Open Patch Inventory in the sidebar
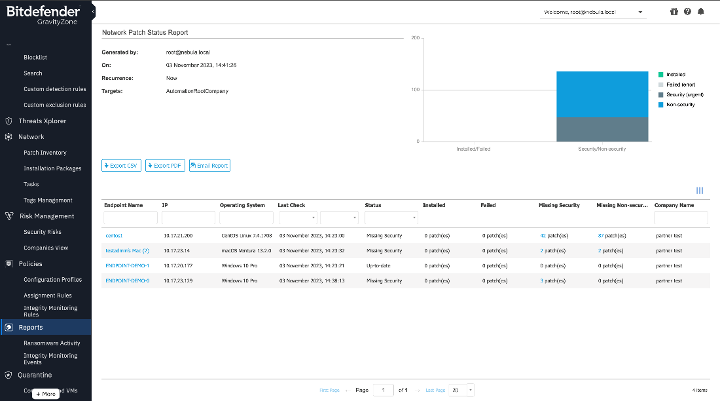This screenshot has width=720, height=402. tap(45, 152)
